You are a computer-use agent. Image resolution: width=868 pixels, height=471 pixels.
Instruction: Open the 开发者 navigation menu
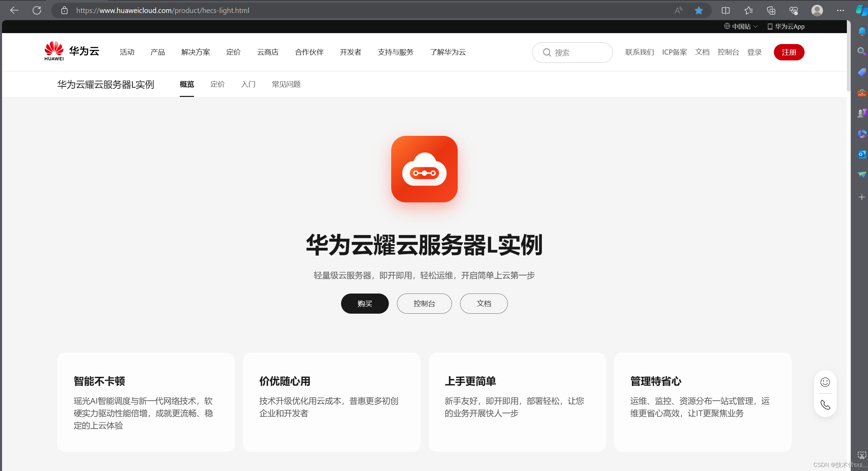point(351,52)
